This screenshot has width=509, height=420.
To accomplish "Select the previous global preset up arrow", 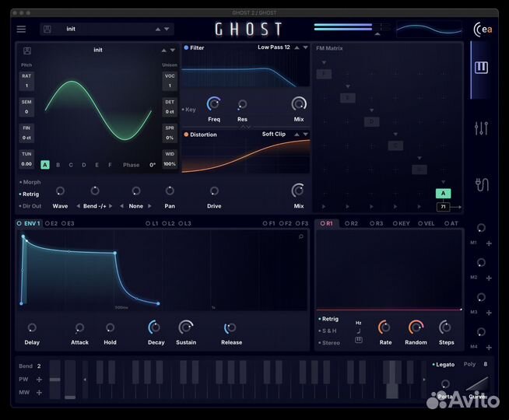I will 158,30.
